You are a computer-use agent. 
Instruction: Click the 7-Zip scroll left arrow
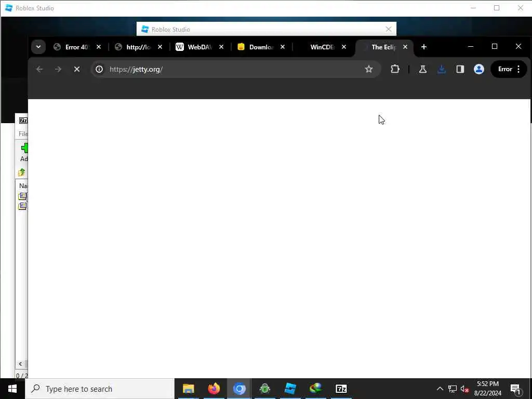point(20,364)
